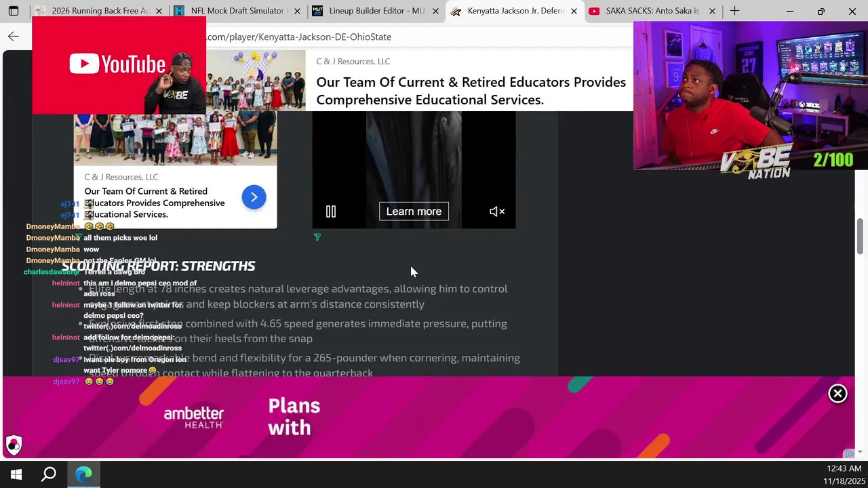Click the C & J Resources, LLC banner label

[353, 61]
